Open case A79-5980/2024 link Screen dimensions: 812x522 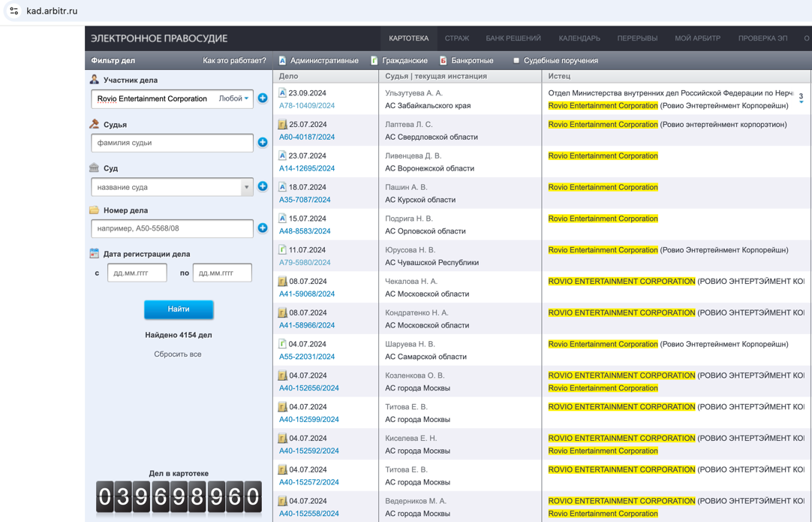305,262
